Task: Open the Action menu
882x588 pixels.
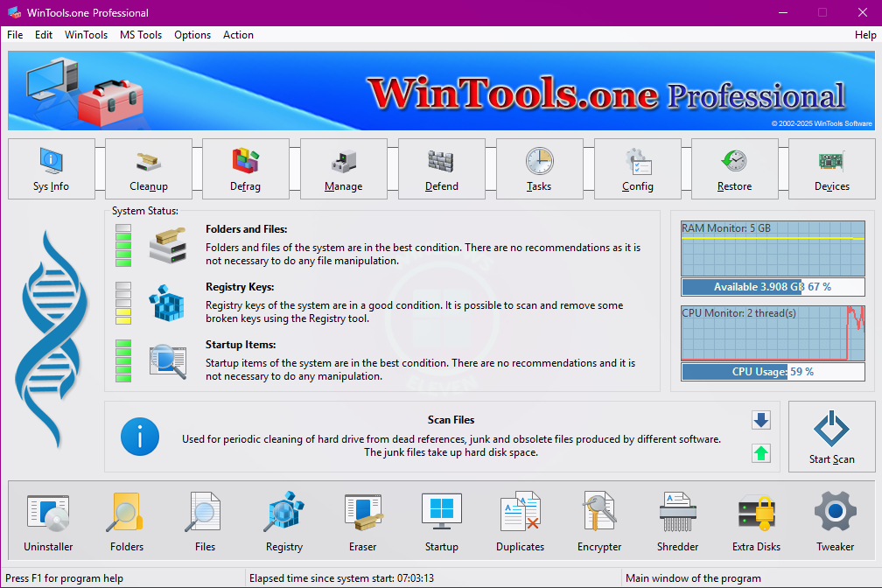Action: click(239, 35)
